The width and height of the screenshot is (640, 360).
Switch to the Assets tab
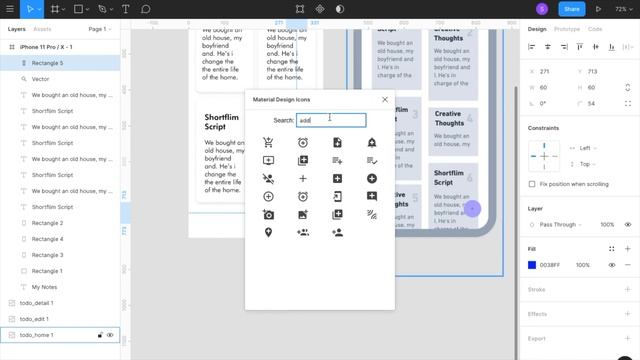[x=42, y=29]
